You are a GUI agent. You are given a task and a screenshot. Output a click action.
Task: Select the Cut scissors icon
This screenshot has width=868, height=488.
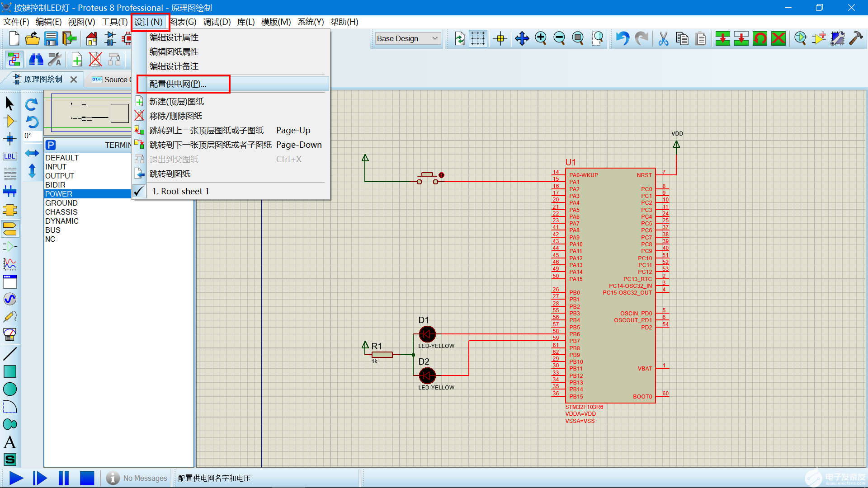coord(663,39)
